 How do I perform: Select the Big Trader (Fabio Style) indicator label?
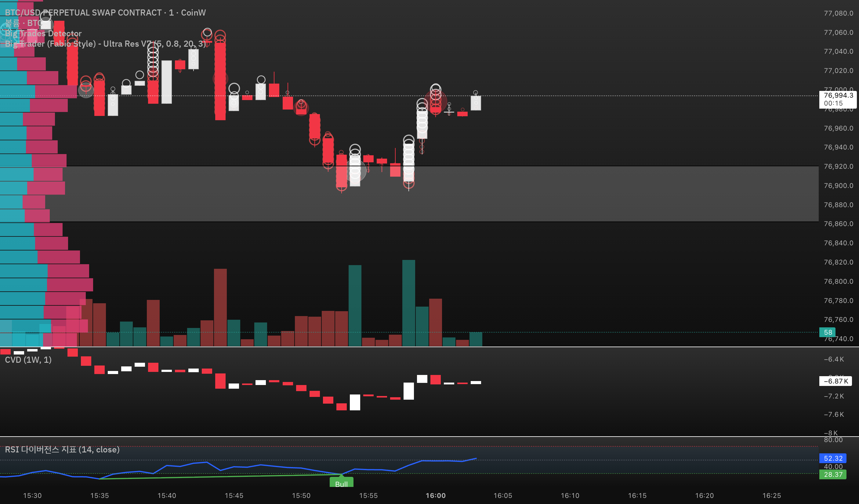coord(105,44)
